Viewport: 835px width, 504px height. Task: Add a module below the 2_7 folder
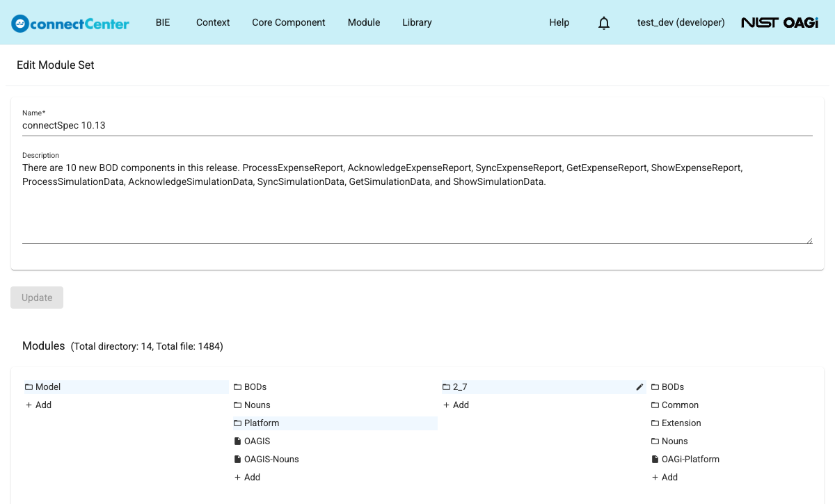(456, 405)
